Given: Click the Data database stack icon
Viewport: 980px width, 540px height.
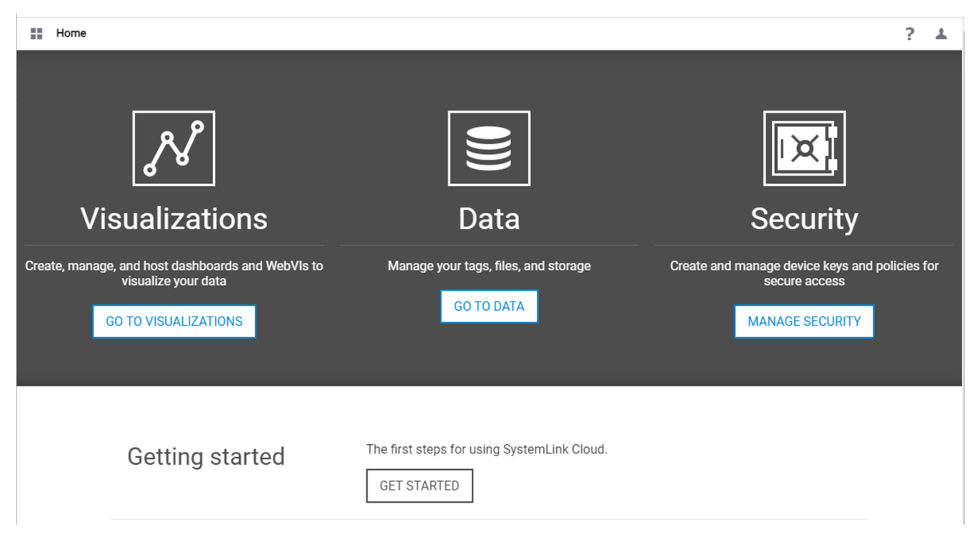Looking at the screenshot, I should pos(489,148).
